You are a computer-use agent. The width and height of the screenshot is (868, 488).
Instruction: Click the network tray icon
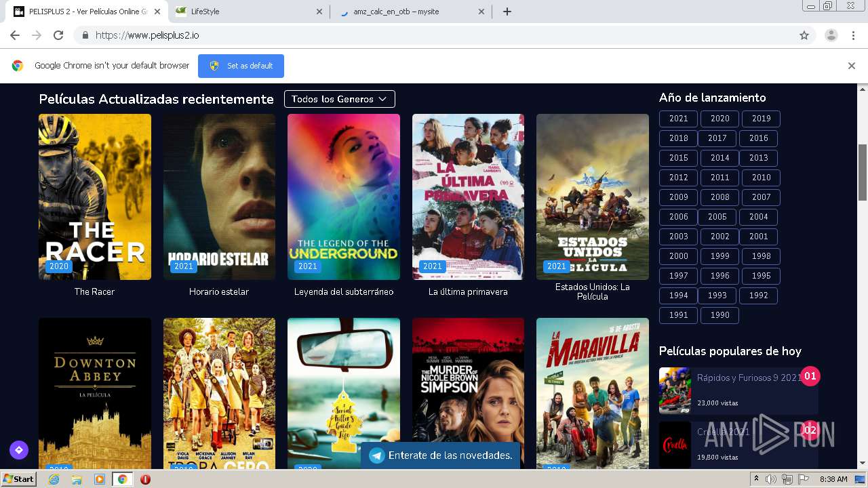pos(787,479)
